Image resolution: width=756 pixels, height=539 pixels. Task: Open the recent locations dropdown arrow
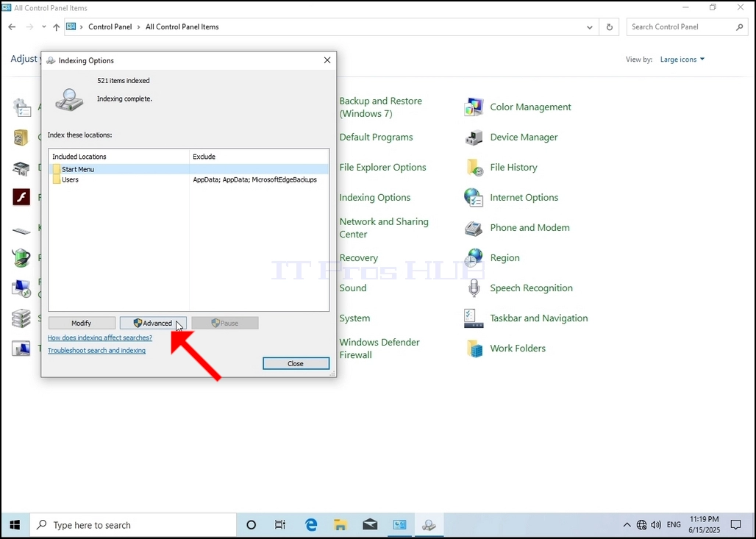(44, 27)
